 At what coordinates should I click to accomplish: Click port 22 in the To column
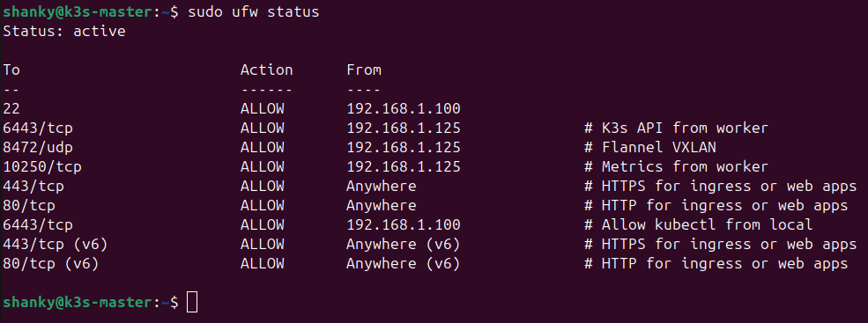click(x=11, y=108)
